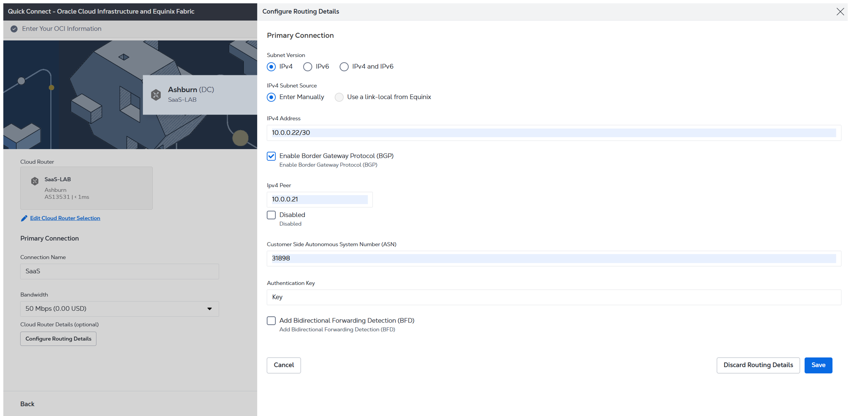Click the pencil edit icon
The image size is (868, 416).
[24, 218]
